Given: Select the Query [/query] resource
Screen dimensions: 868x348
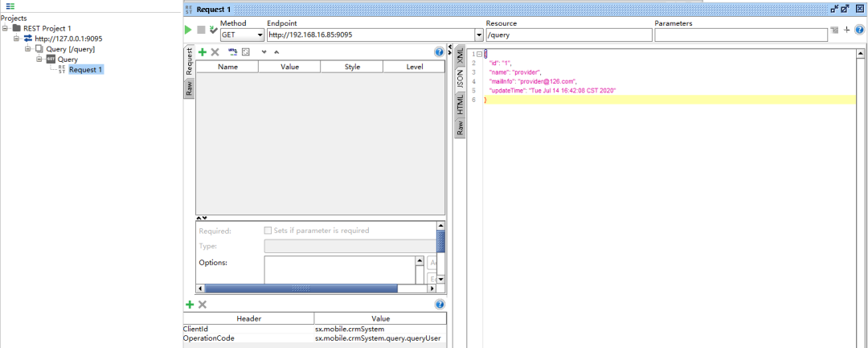Looking at the screenshot, I should click(70, 49).
